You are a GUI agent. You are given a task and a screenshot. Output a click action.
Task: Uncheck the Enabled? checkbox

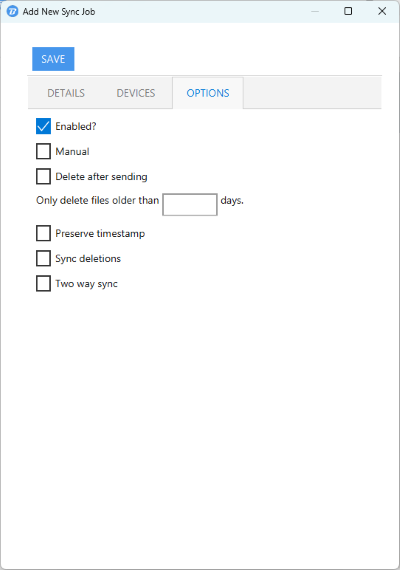coord(43,127)
